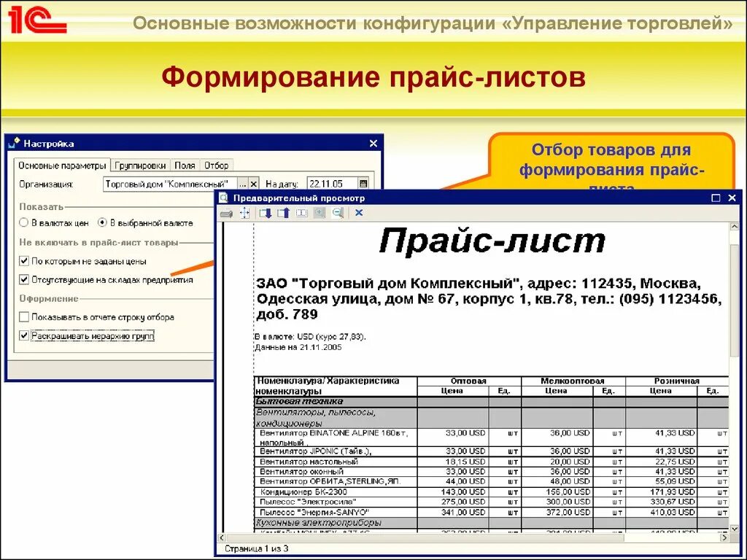The image size is (747, 560).
Task: Click the page setup margins icon
Action: (244, 213)
